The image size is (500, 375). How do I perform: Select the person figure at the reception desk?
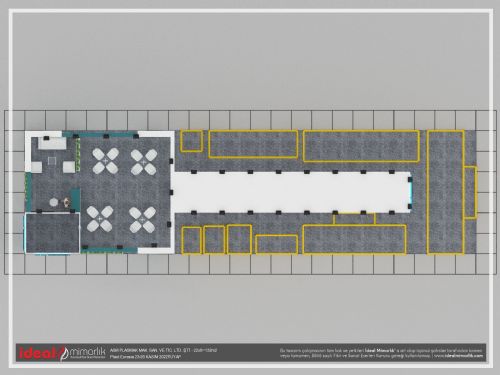67,202
